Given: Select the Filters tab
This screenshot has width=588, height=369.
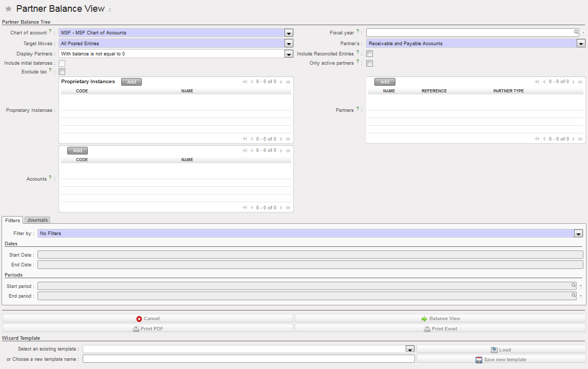Looking at the screenshot, I should [x=12, y=220].
